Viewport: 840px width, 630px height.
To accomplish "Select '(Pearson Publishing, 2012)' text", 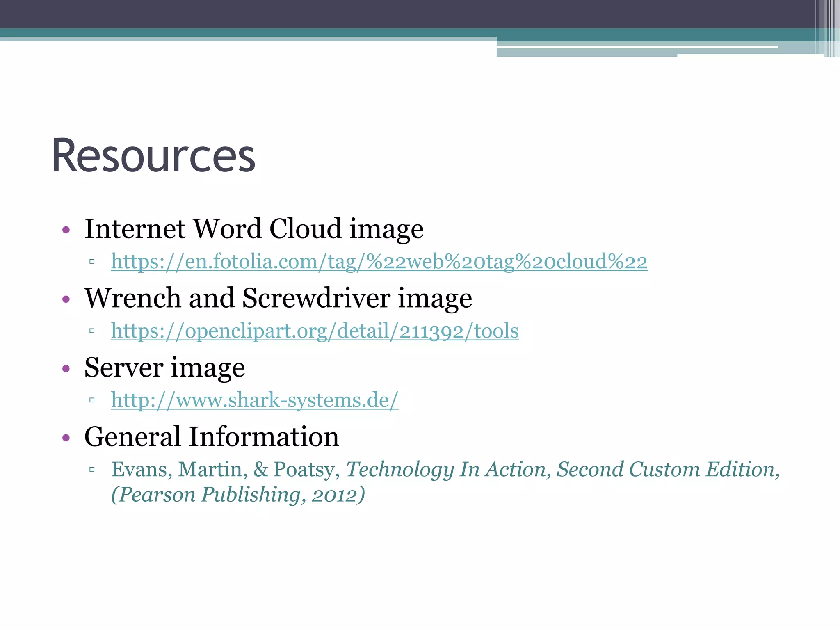I will pos(238,495).
